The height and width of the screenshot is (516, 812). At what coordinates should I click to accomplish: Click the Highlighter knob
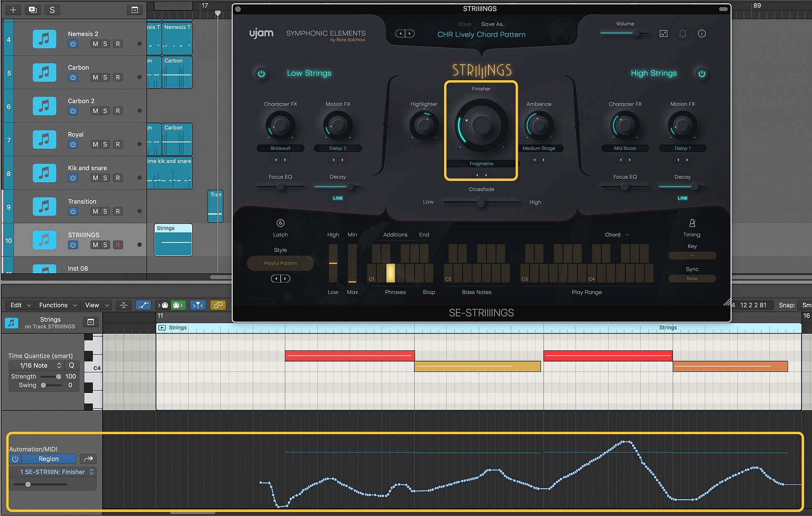click(x=424, y=125)
